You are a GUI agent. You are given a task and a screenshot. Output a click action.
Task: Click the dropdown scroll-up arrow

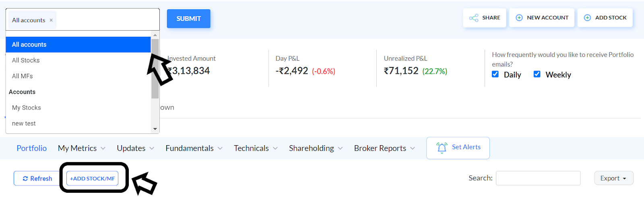(x=155, y=35)
